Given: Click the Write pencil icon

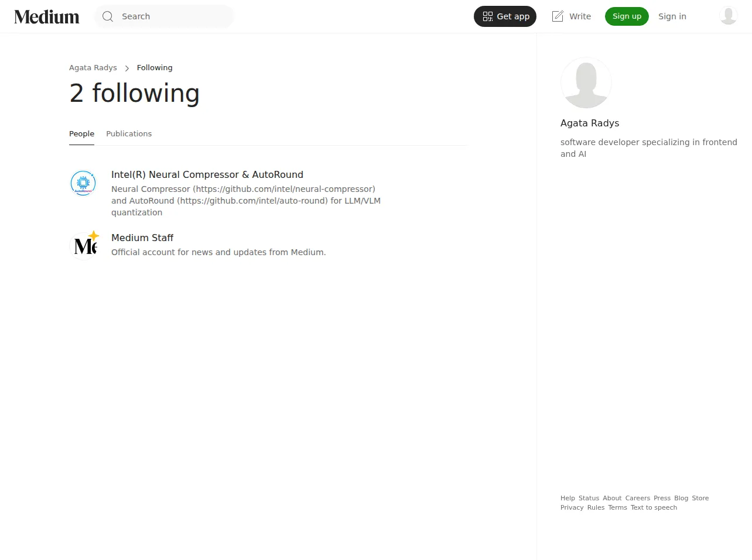Looking at the screenshot, I should point(558,16).
